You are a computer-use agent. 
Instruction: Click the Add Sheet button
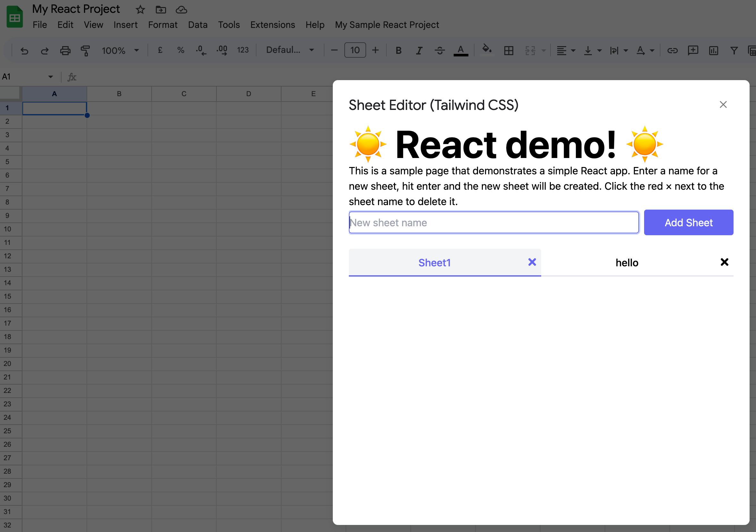pyautogui.click(x=688, y=222)
